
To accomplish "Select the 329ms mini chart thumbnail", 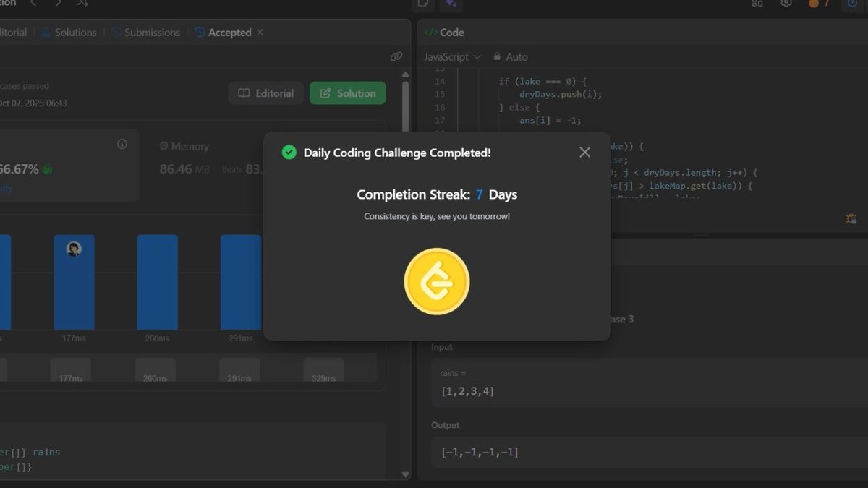I will coord(323,369).
